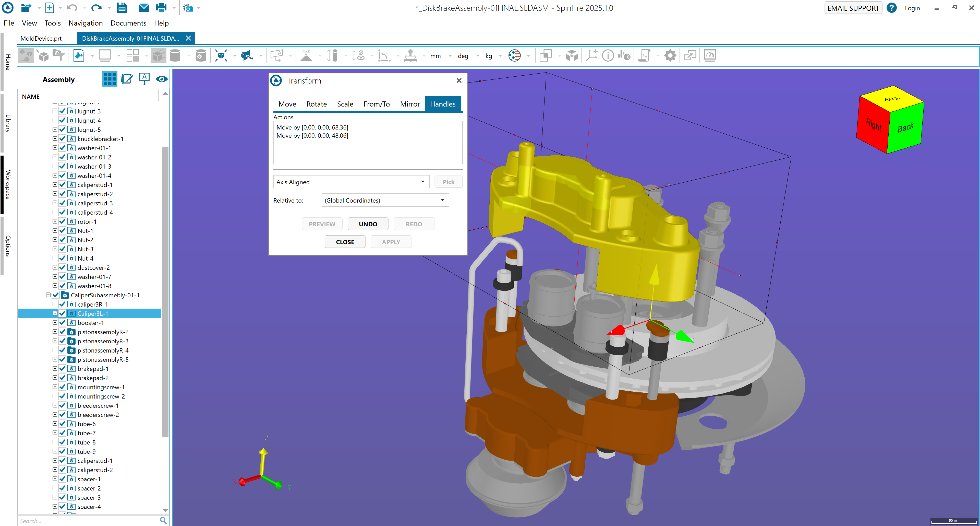Click the coordinate system axis icon
This screenshot has height=526, width=980.
(591, 56)
